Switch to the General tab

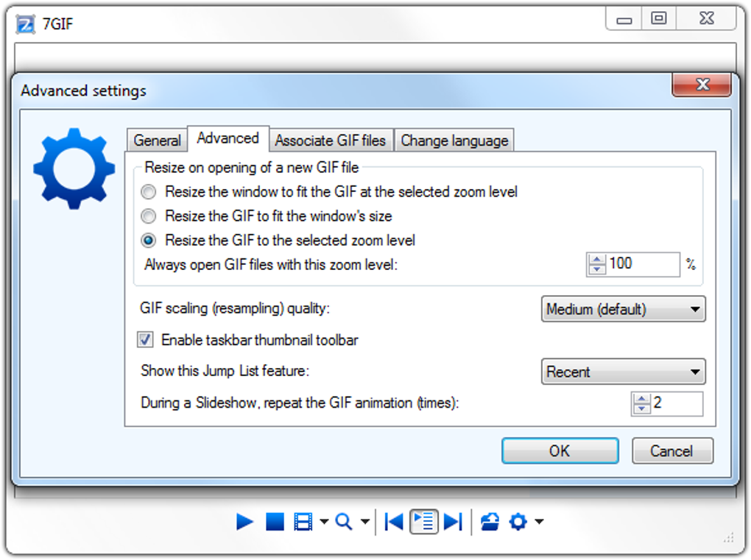(156, 140)
